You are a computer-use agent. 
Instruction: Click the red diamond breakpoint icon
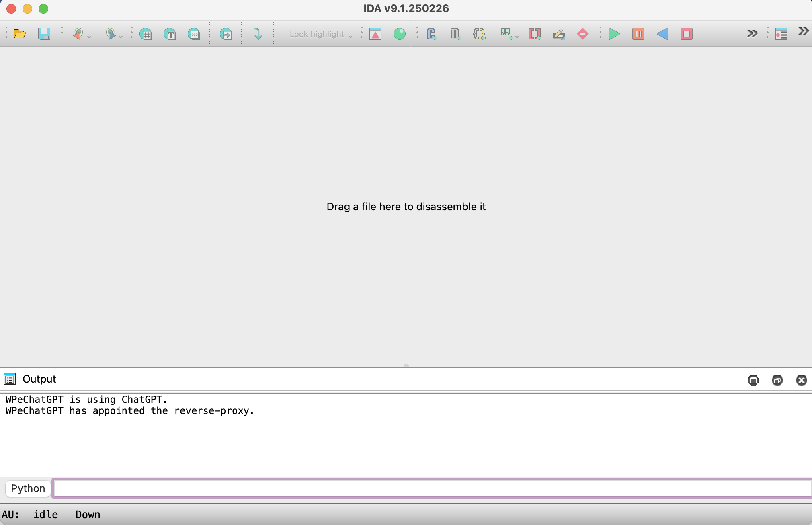(582, 34)
